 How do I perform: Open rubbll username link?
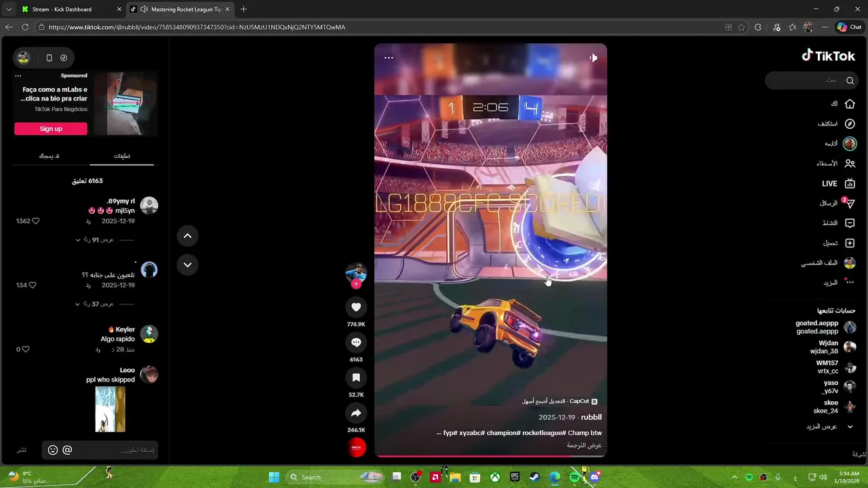pos(591,417)
